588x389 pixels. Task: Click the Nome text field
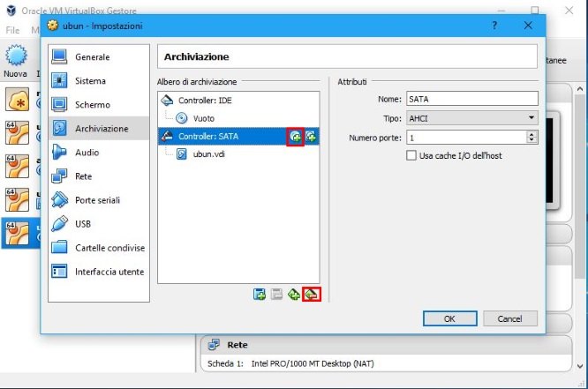(471, 99)
